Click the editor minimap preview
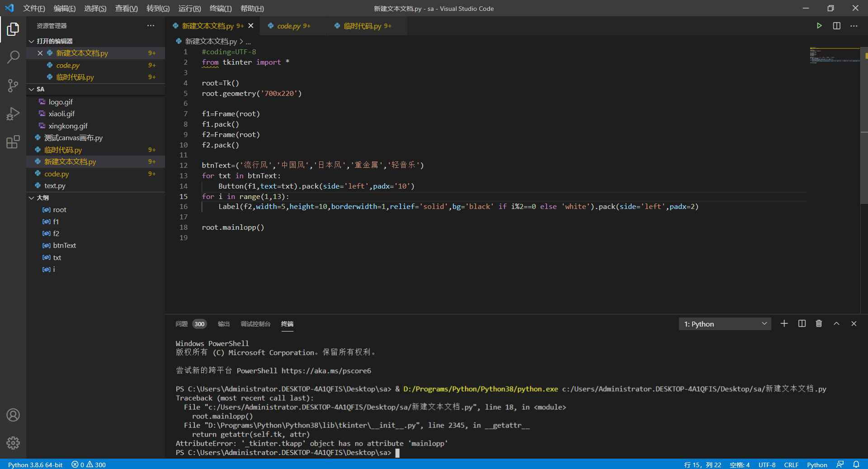 click(835, 55)
